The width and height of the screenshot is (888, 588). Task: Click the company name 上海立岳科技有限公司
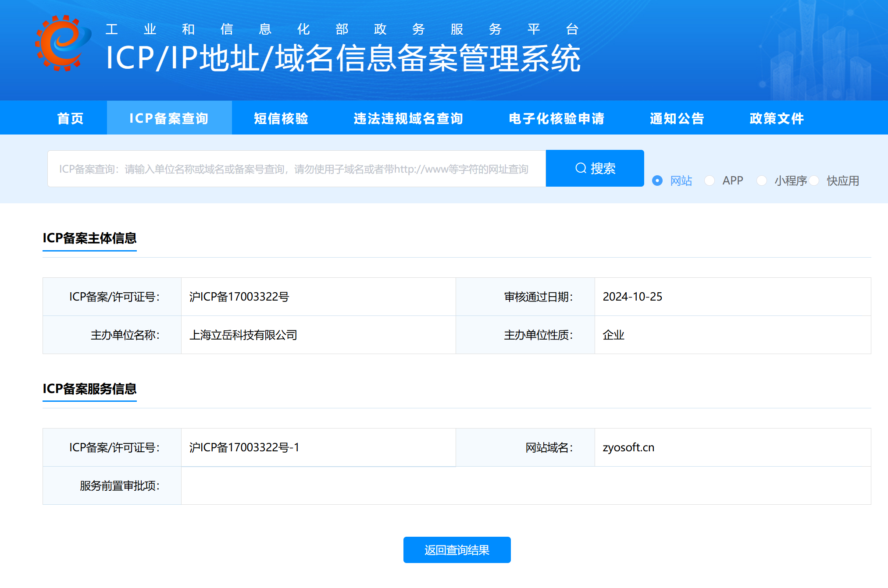click(x=243, y=335)
